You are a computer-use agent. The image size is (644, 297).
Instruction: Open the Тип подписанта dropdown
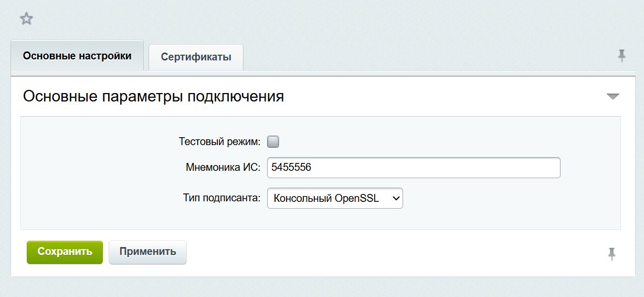click(335, 198)
